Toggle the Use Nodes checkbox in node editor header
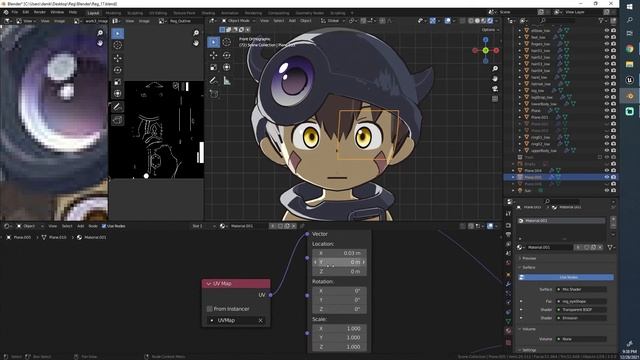 [104, 226]
